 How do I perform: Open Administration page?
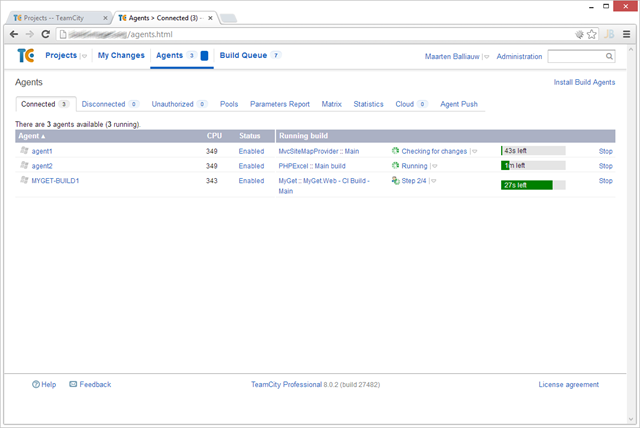519,56
